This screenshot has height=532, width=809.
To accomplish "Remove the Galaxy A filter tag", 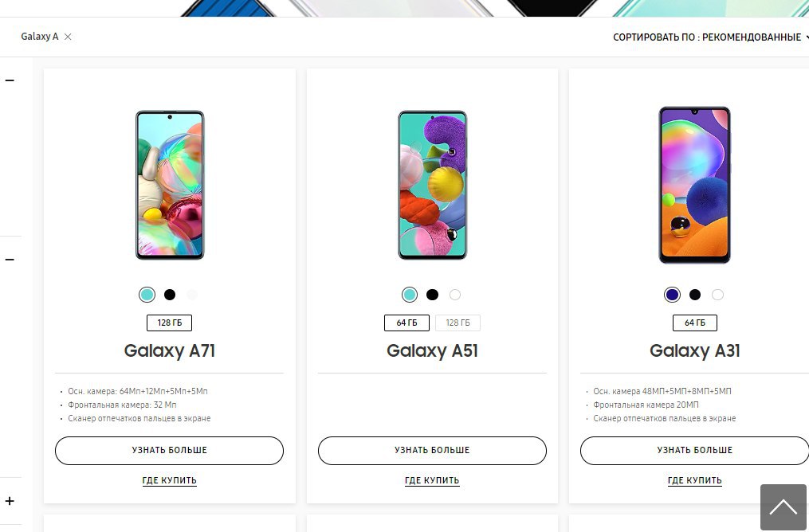I will coord(68,37).
